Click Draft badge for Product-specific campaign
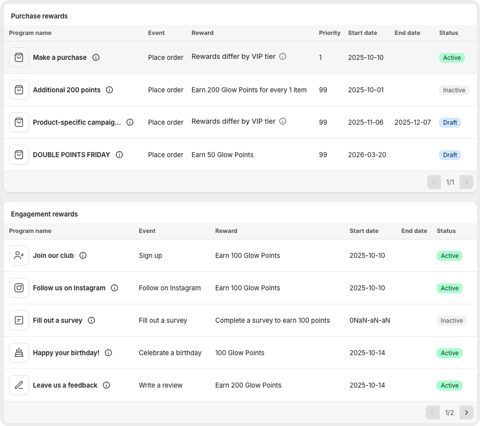This screenshot has height=426, width=480. 450,122
